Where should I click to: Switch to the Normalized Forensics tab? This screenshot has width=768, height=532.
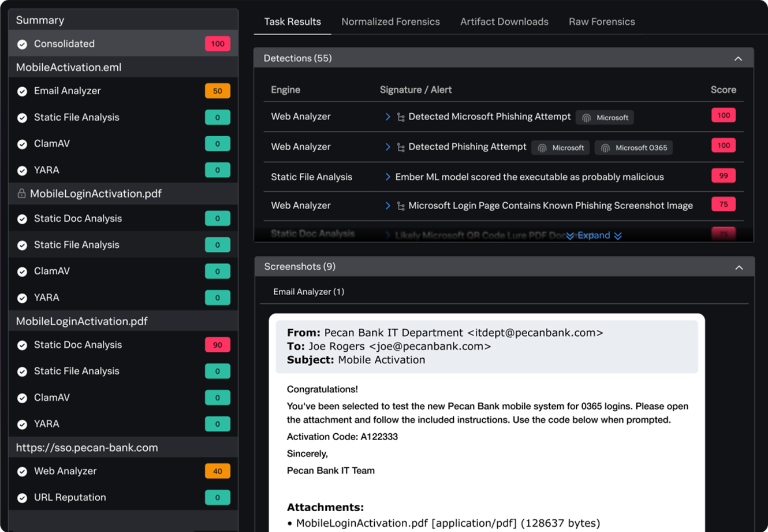coord(390,22)
